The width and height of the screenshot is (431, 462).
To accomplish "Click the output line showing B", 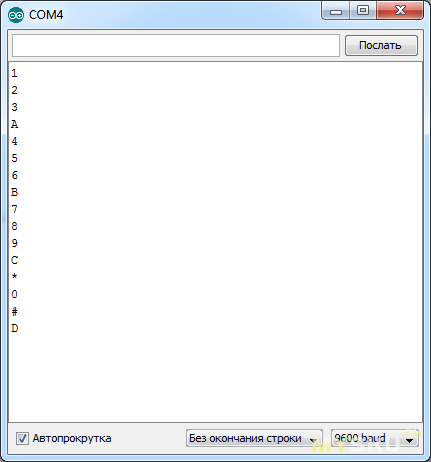I will point(14,192).
